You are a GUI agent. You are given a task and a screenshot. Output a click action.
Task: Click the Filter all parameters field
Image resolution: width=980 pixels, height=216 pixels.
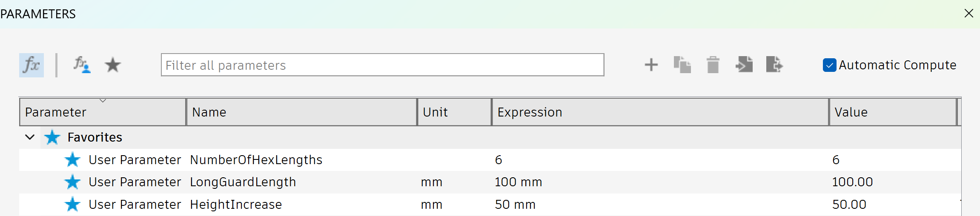(x=382, y=65)
